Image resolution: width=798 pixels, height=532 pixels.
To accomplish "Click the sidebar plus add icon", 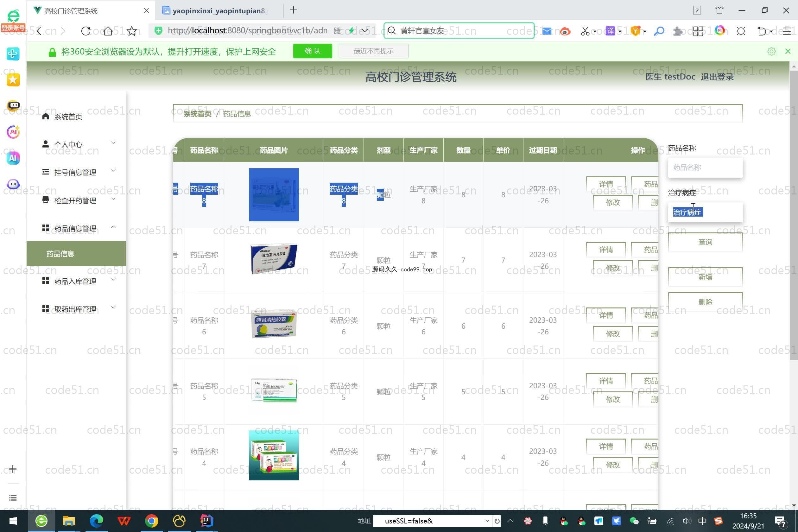I will tap(13, 469).
